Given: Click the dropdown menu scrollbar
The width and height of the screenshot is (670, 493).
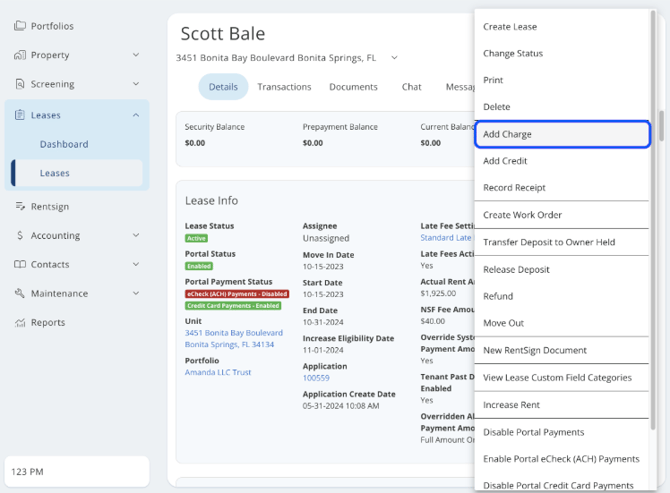Looking at the screenshot, I should point(658,127).
